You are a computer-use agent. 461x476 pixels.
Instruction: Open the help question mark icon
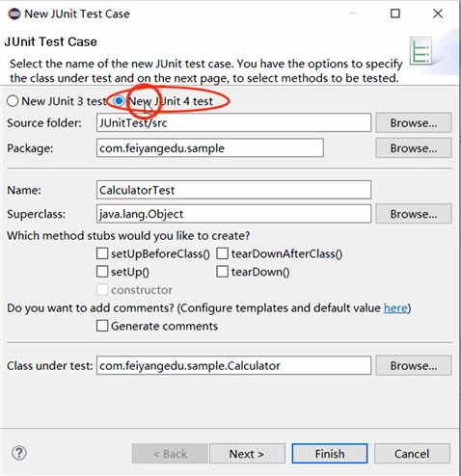click(19, 453)
